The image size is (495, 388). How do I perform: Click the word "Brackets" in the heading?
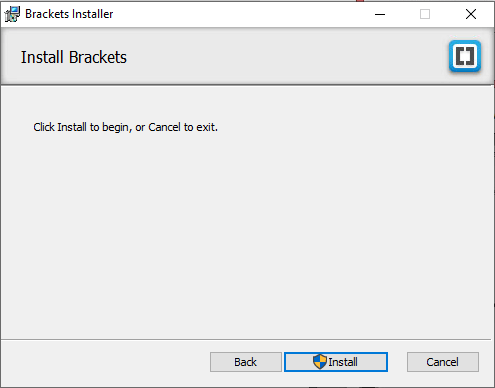tap(98, 57)
